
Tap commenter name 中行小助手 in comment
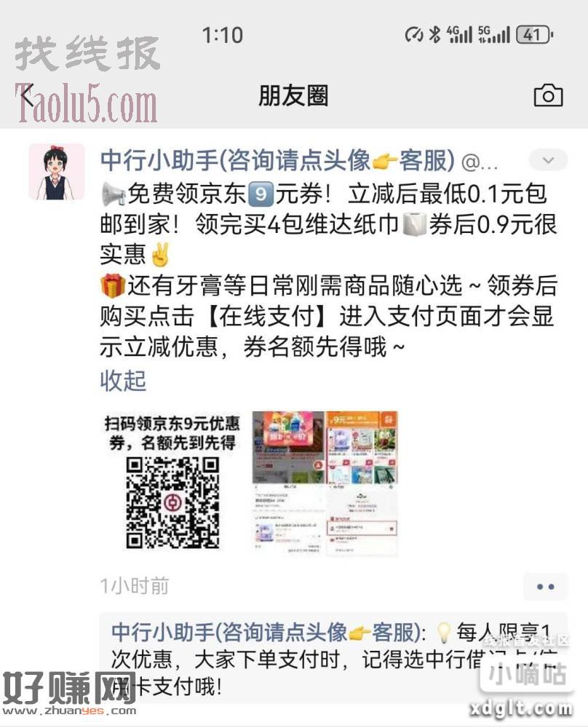(x=266, y=632)
